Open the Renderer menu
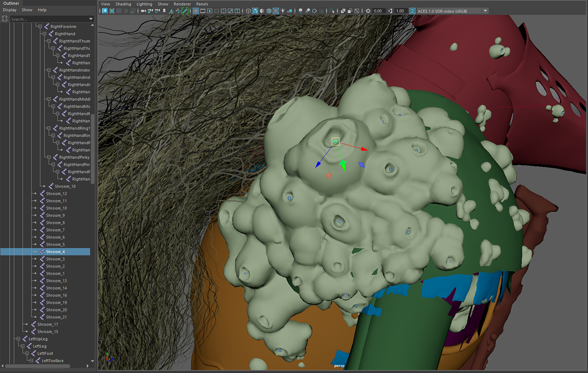The height and width of the screenshot is (373, 588). pos(182,4)
